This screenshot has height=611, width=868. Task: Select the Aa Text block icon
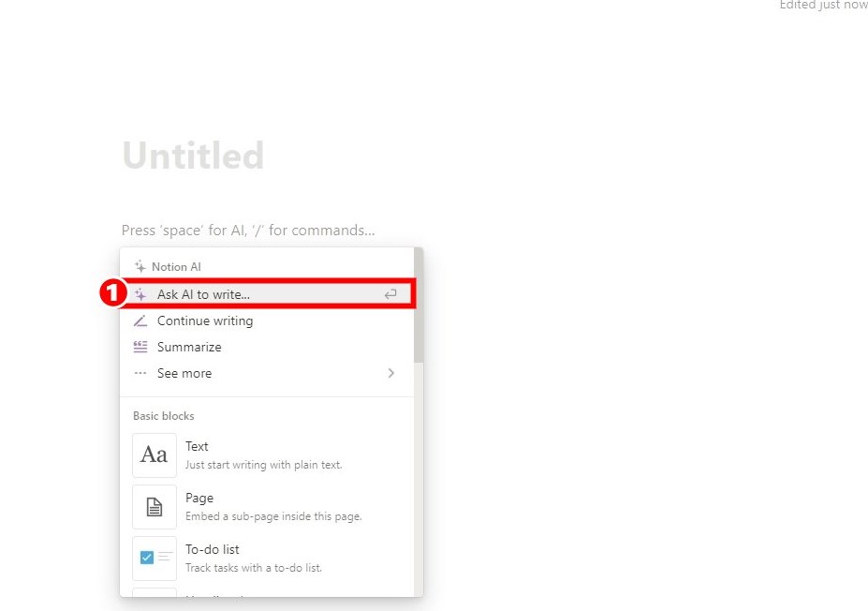coord(154,455)
